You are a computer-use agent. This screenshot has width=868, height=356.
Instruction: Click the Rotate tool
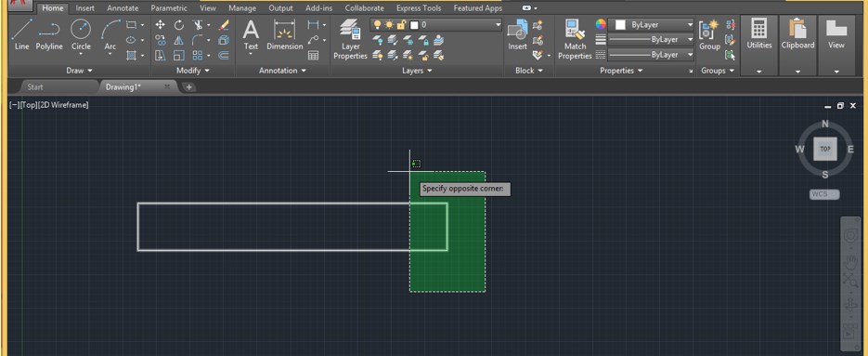coord(179,25)
